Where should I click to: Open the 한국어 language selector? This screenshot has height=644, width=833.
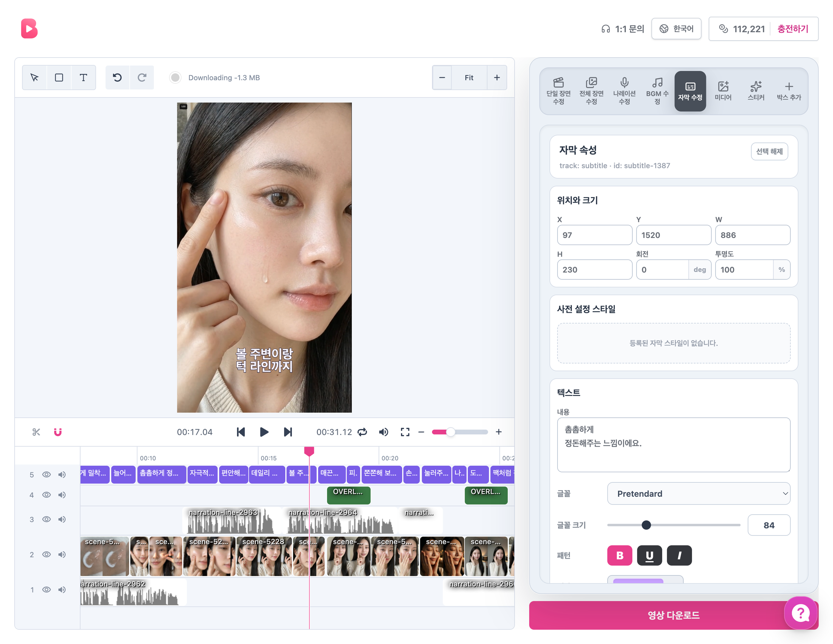(676, 29)
